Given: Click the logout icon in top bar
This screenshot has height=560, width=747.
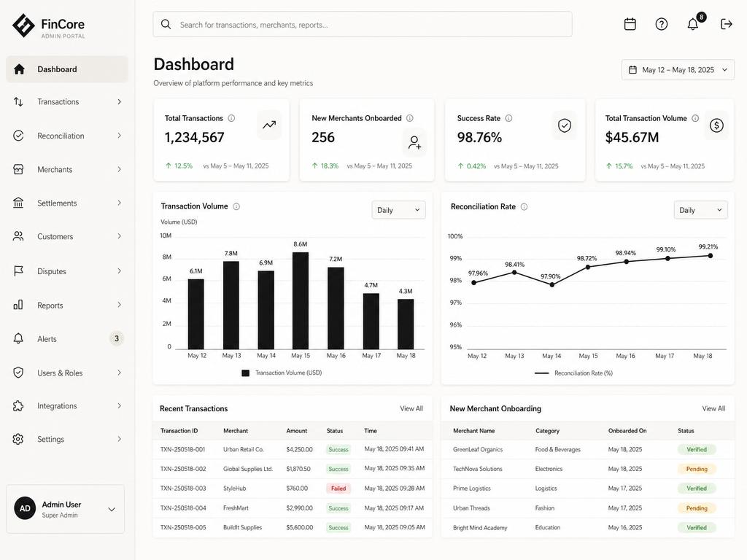Looking at the screenshot, I should [726, 24].
